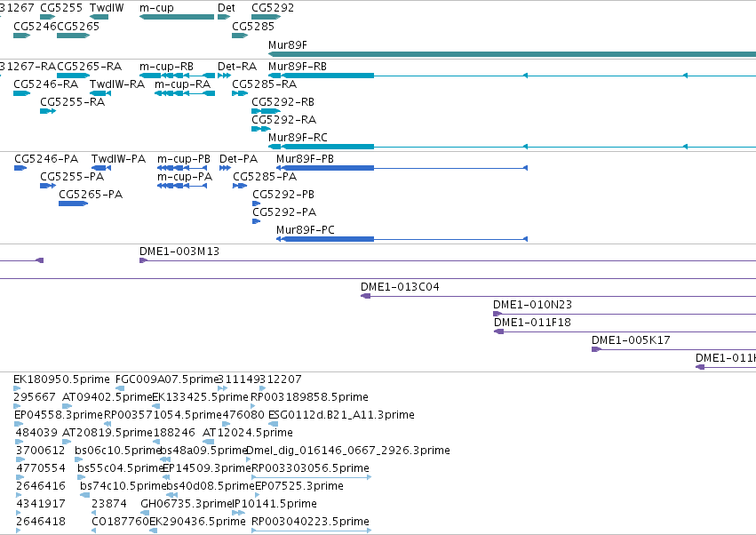
Task: Click EST label EP04558.3prime
Action: tap(59, 415)
